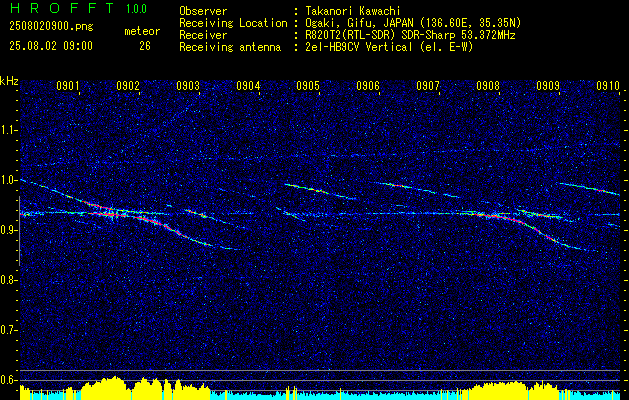
Task: Click the meteor count value 26
Action: tap(145, 46)
